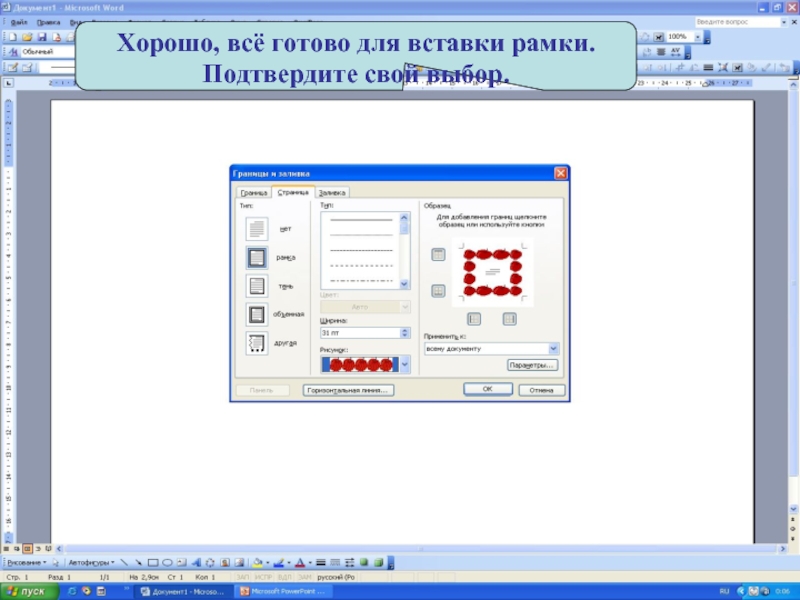Image resolution: width=800 pixels, height=600 pixels.
Task: Click the 3-D Style green cube icon
Action: [x=378, y=563]
